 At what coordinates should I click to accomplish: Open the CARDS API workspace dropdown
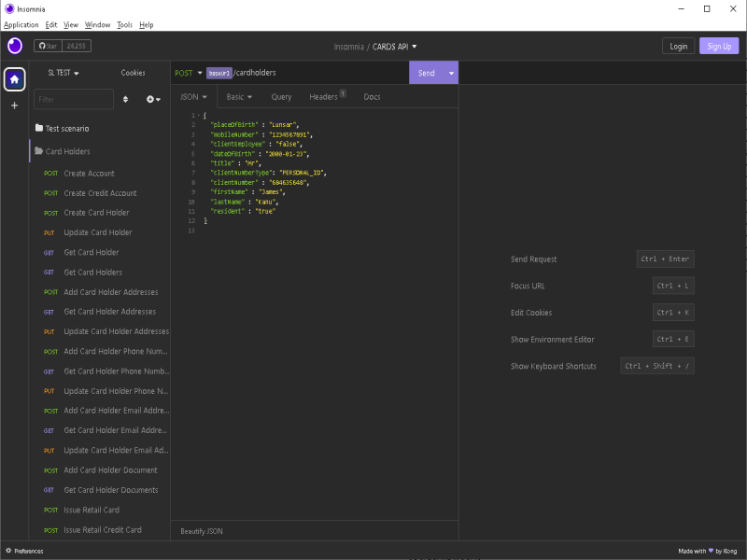394,47
